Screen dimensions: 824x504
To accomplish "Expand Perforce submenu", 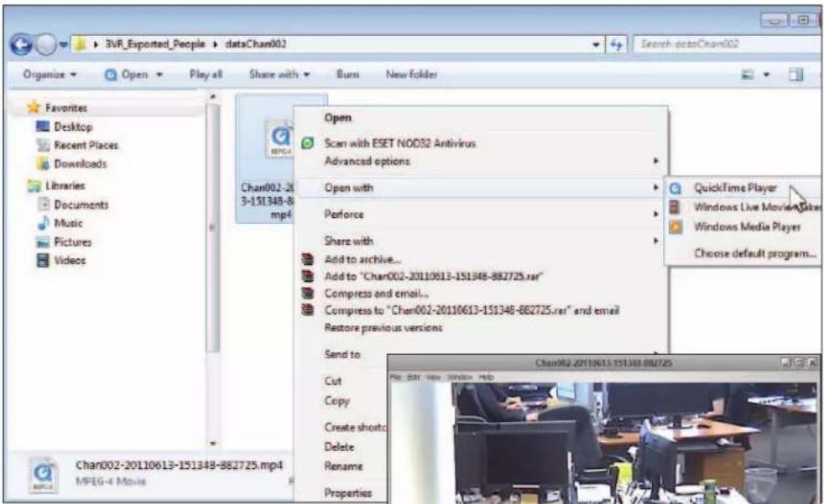I will point(481,214).
